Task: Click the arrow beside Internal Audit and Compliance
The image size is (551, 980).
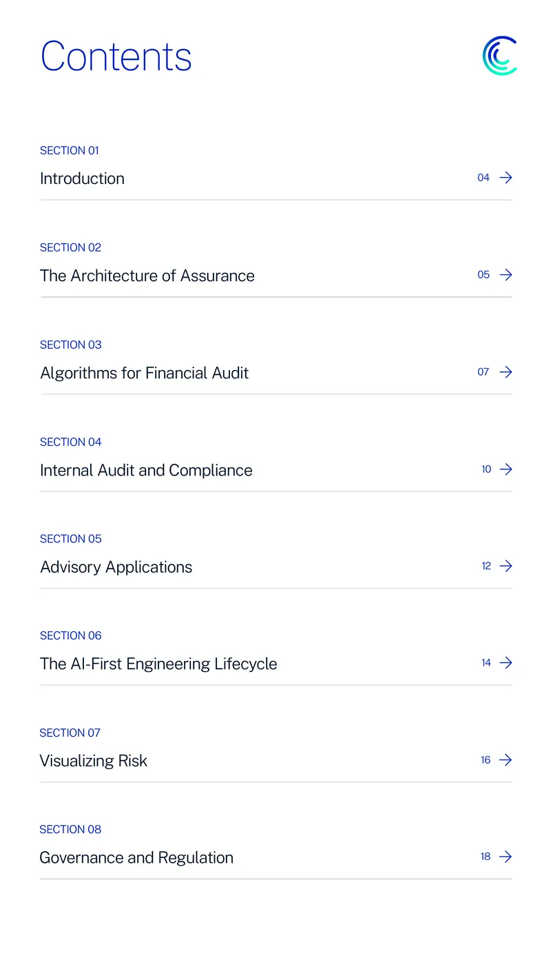Action: pyautogui.click(x=506, y=469)
